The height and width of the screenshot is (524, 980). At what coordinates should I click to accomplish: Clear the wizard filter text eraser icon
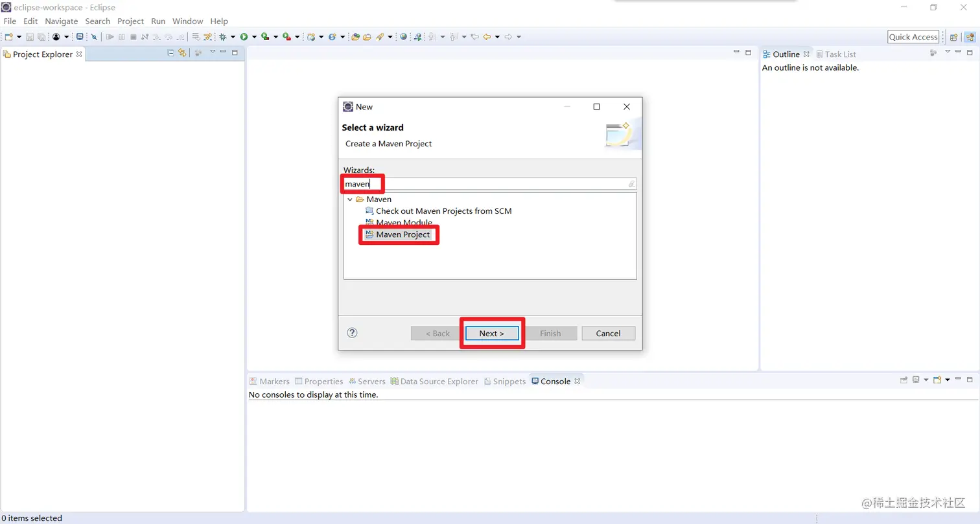click(631, 184)
